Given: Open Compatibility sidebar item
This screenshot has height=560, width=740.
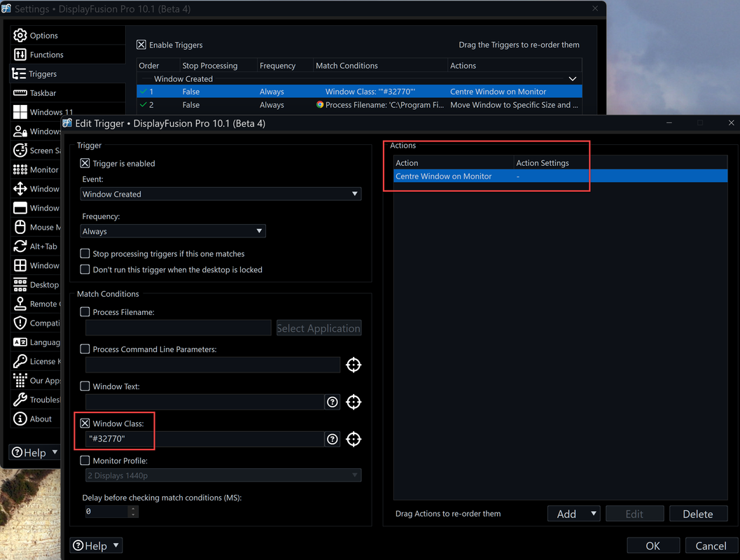Looking at the screenshot, I should point(37,323).
